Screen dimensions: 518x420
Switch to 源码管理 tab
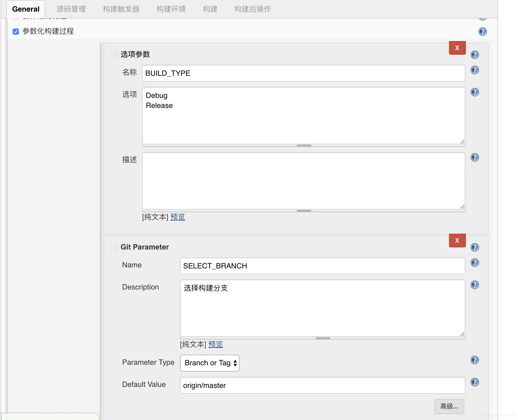(x=71, y=9)
